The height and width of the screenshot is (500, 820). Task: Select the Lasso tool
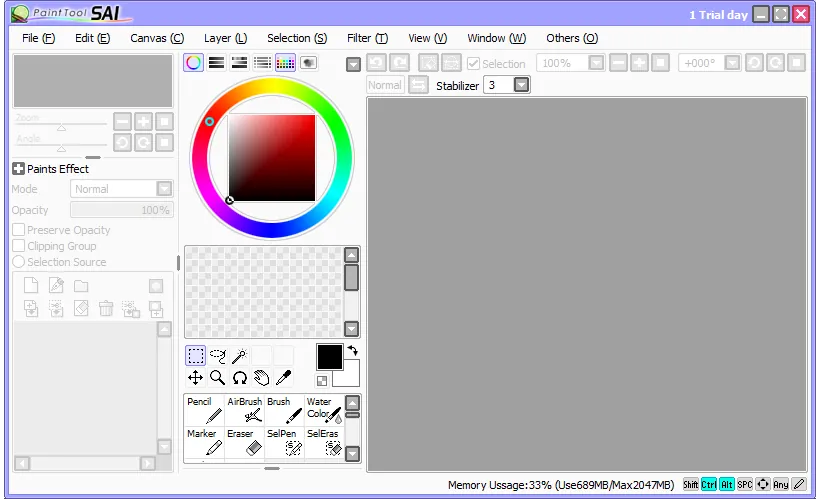tap(218, 356)
